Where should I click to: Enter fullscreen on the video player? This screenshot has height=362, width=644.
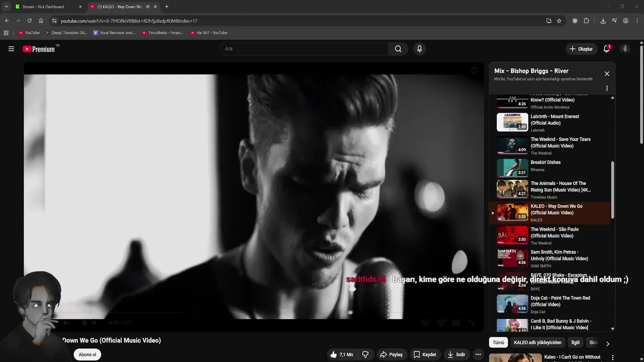click(471, 323)
